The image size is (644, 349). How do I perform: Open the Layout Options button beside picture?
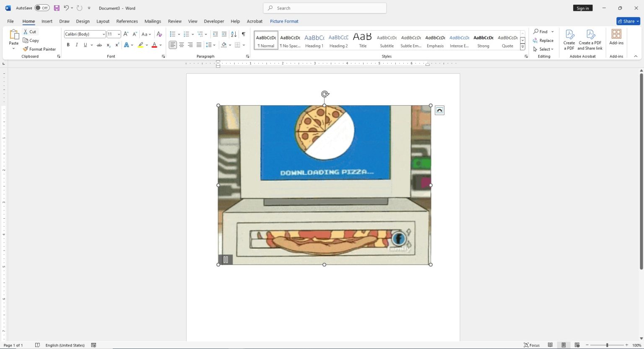pos(439,110)
